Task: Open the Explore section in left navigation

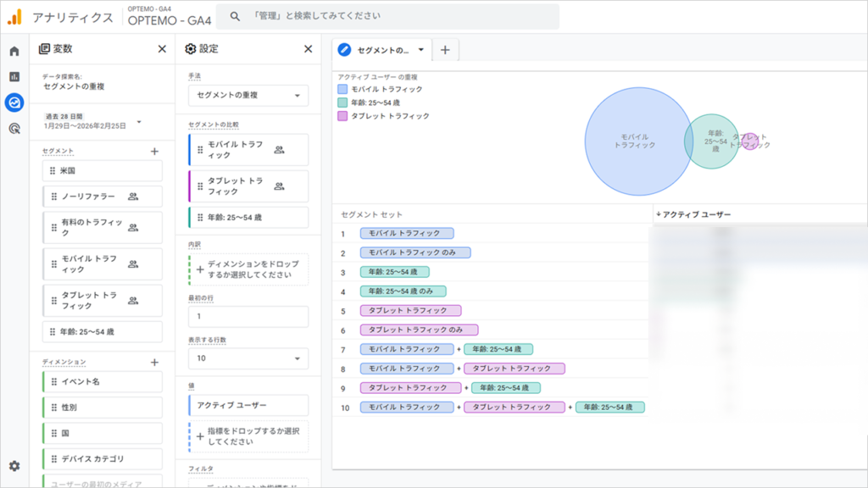Action: pos(13,103)
